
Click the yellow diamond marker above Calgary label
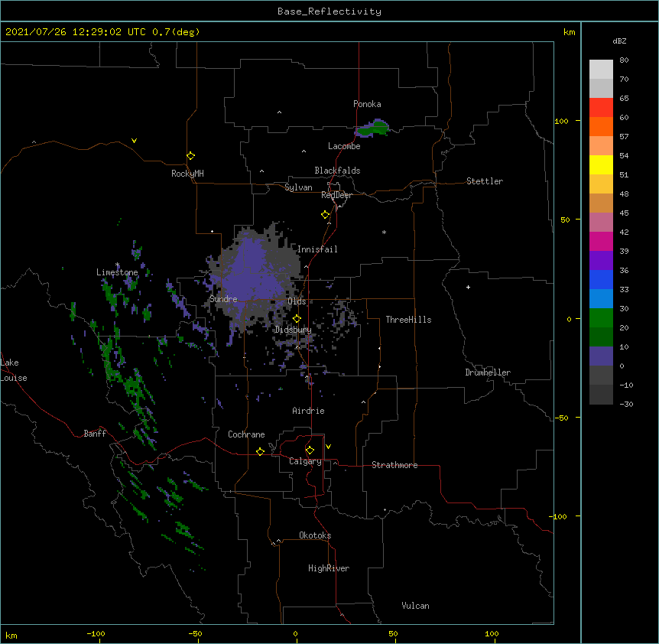pyautogui.click(x=310, y=450)
